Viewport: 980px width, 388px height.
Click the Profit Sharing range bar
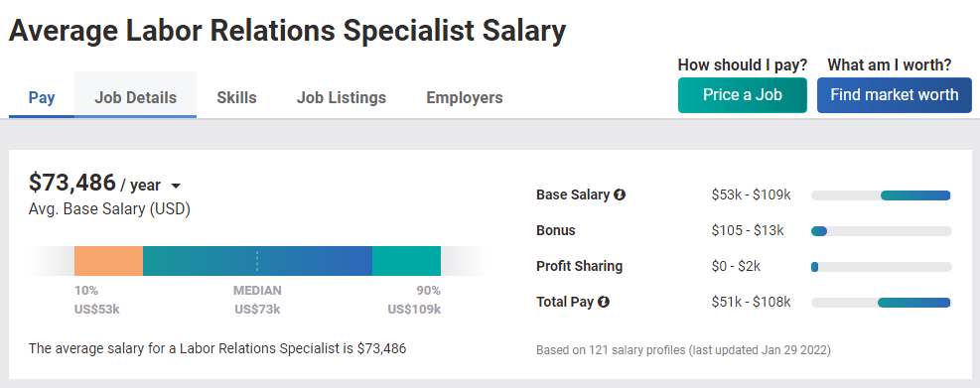882,267
